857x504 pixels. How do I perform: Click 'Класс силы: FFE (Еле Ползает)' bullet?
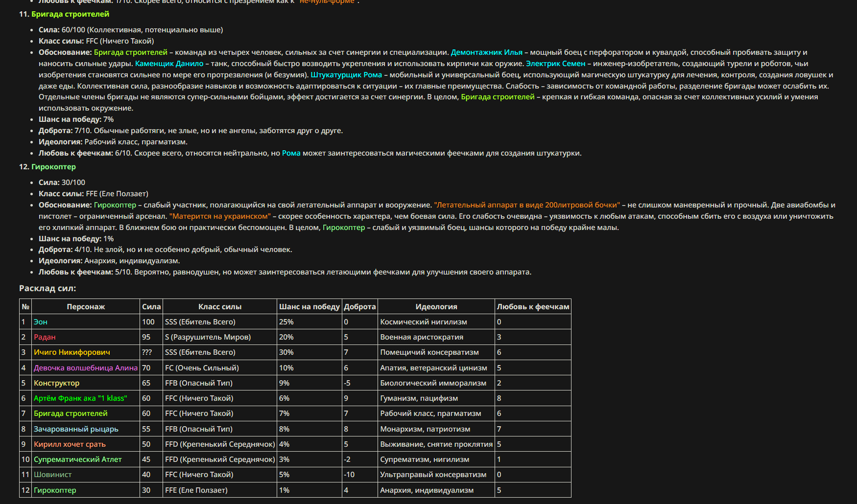[94, 194]
